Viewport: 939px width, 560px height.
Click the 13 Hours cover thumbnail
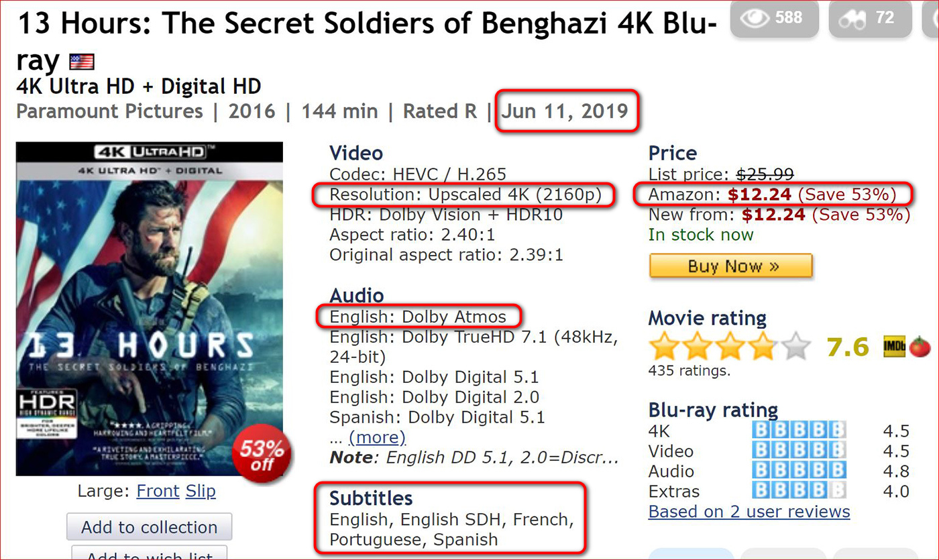[x=149, y=309]
